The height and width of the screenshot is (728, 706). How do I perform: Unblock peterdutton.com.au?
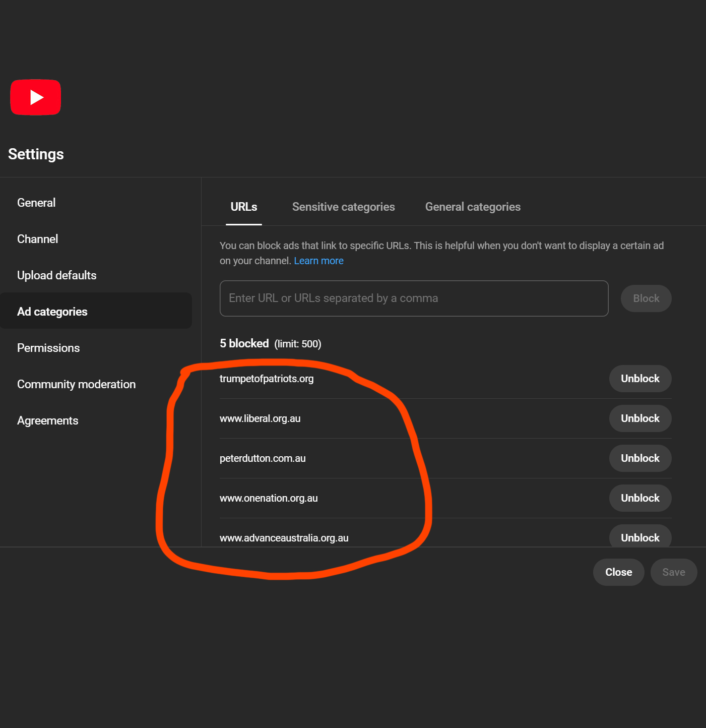tap(640, 458)
